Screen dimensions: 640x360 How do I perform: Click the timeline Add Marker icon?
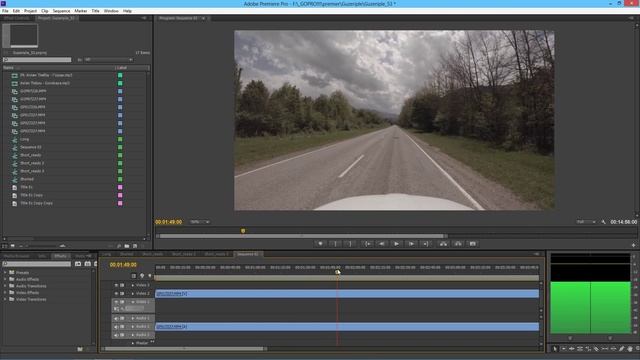point(150,276)
